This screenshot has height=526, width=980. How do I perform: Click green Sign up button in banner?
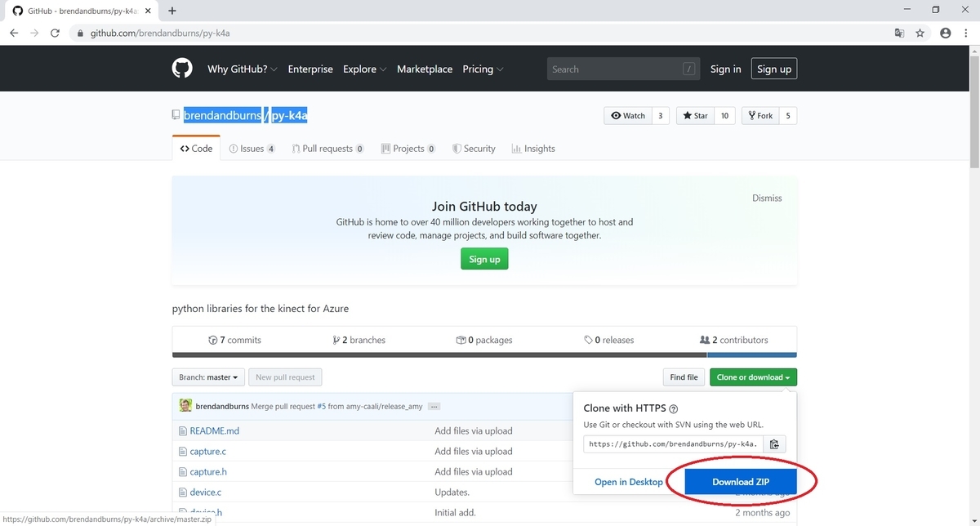[484, 260]
